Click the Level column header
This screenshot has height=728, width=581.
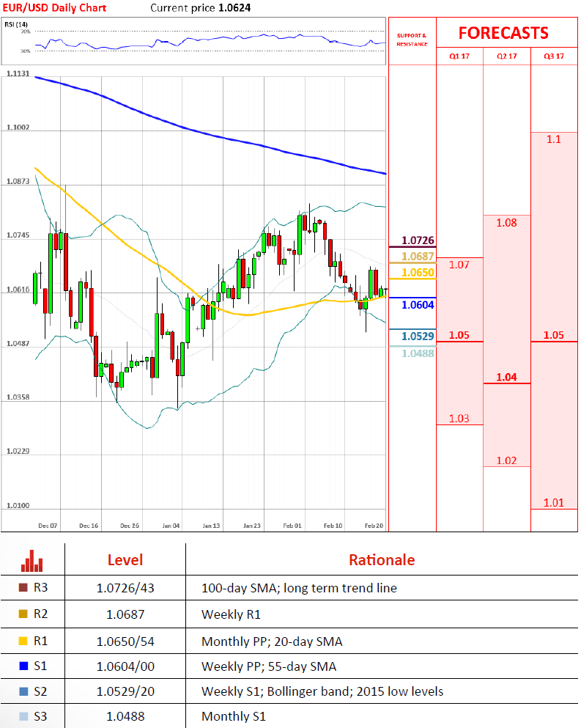125,560
